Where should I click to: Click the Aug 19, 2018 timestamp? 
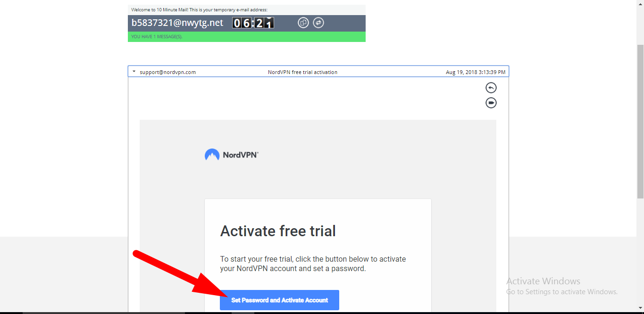[x=476, y=72]
